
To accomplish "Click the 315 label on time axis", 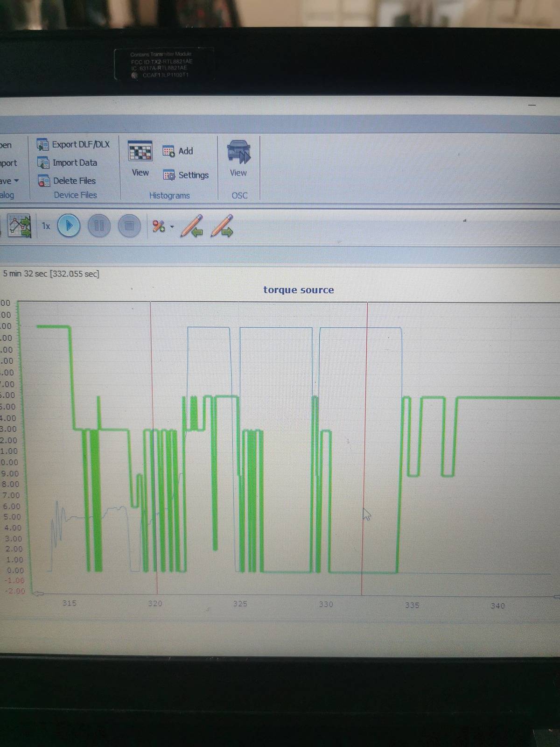I will click(69, 603).
